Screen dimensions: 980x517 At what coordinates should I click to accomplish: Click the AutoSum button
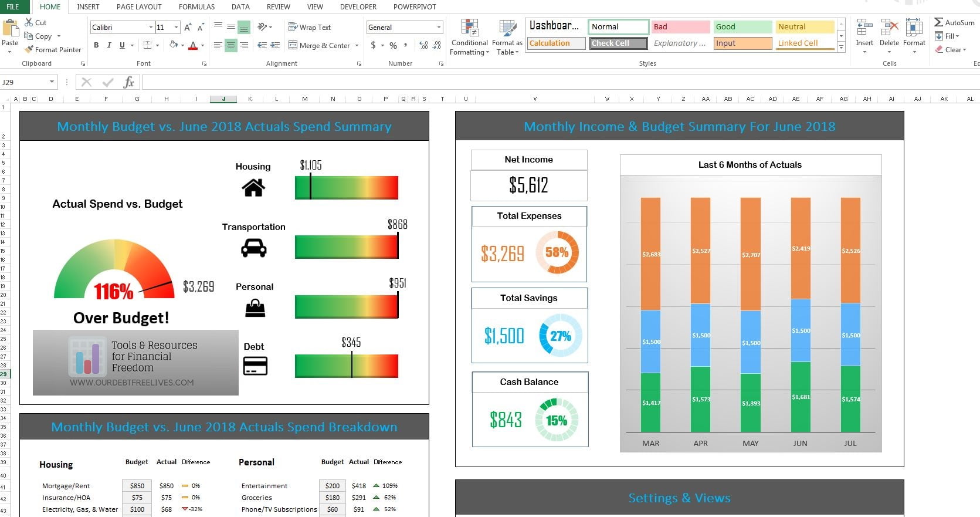954,22
